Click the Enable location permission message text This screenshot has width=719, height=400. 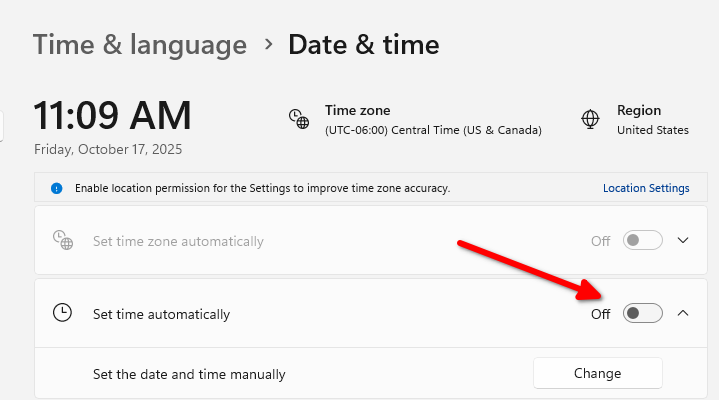[x=261, y=188]
